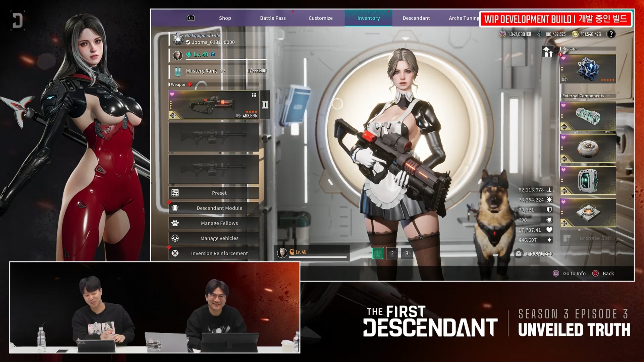This screenshot has height=362, width=644.
Task: Click the help question mark icon
Action: pos(611,34)
